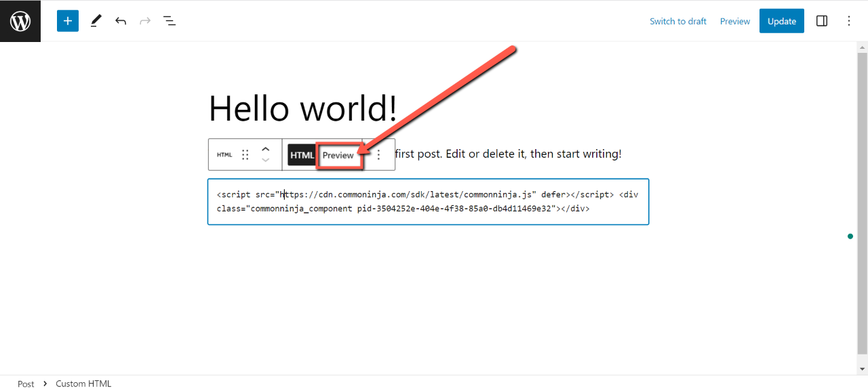The width and height of the screenshot is (868, 391).
Task: Click the first post paragraph text
Action: point(508,154)
